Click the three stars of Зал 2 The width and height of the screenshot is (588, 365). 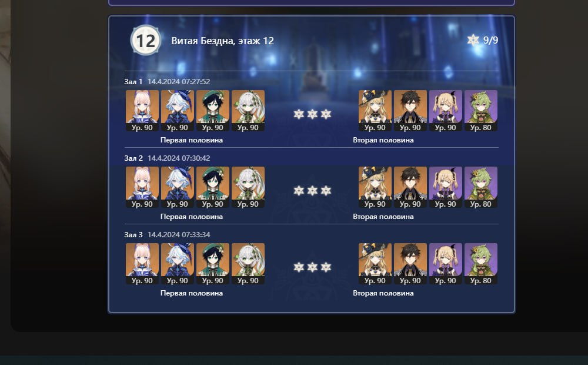[312, 191]
